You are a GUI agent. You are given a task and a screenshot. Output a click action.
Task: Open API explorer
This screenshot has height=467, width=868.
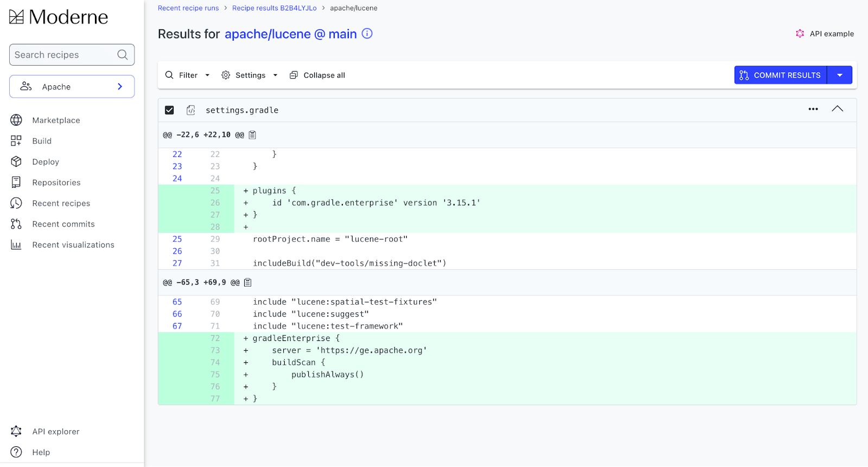[56, 432]
